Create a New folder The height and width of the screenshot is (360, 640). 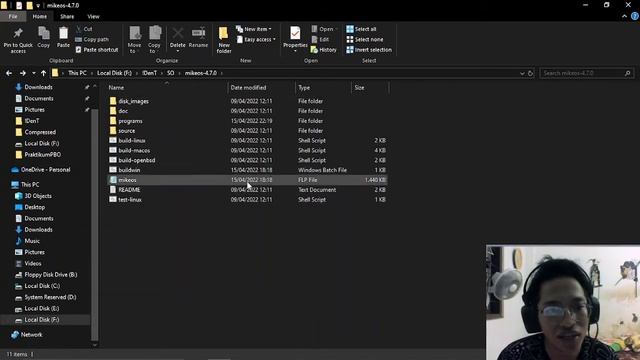click(x=224, y=40)
